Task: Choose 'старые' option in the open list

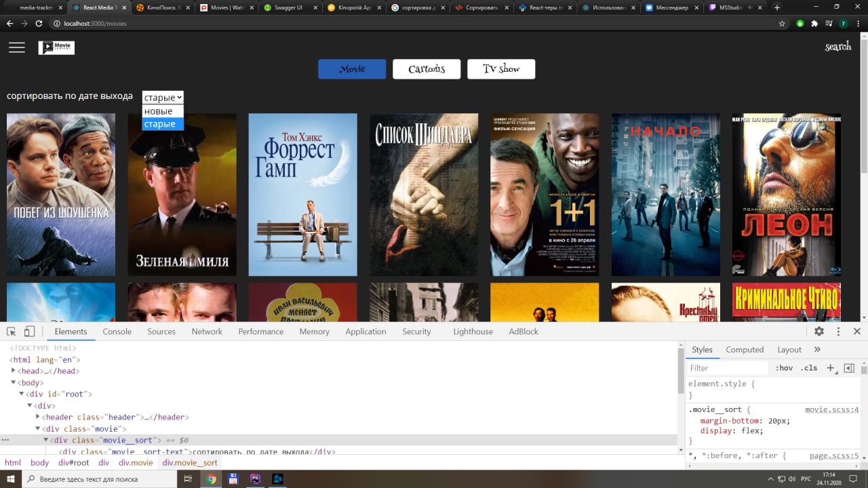Action: pos(163,124)
